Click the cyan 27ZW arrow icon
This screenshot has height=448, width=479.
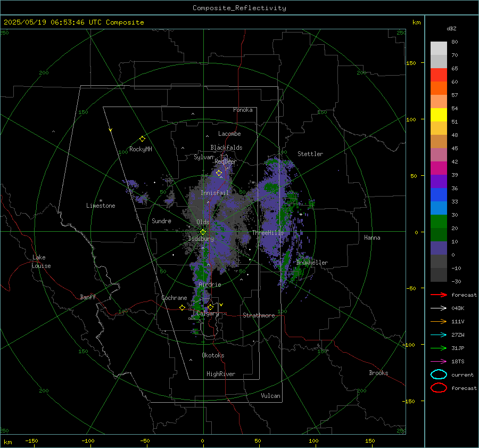[x=439, y=335]
